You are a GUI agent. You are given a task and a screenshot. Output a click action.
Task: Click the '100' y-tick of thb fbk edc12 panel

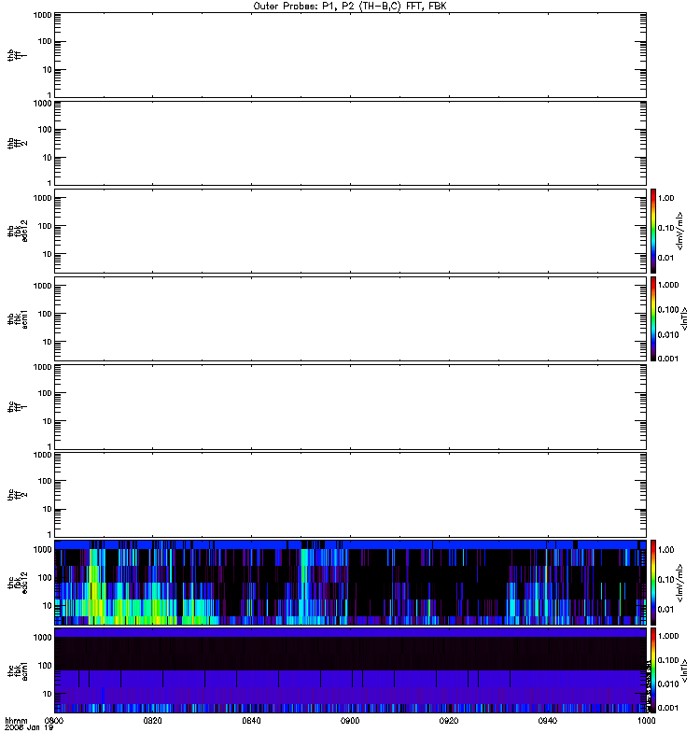click(x=45, y=226)
